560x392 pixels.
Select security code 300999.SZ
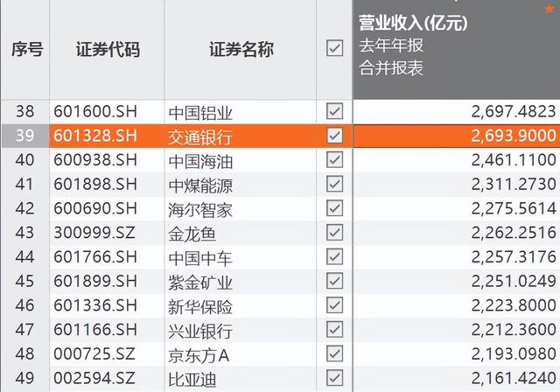pos(94,233)
